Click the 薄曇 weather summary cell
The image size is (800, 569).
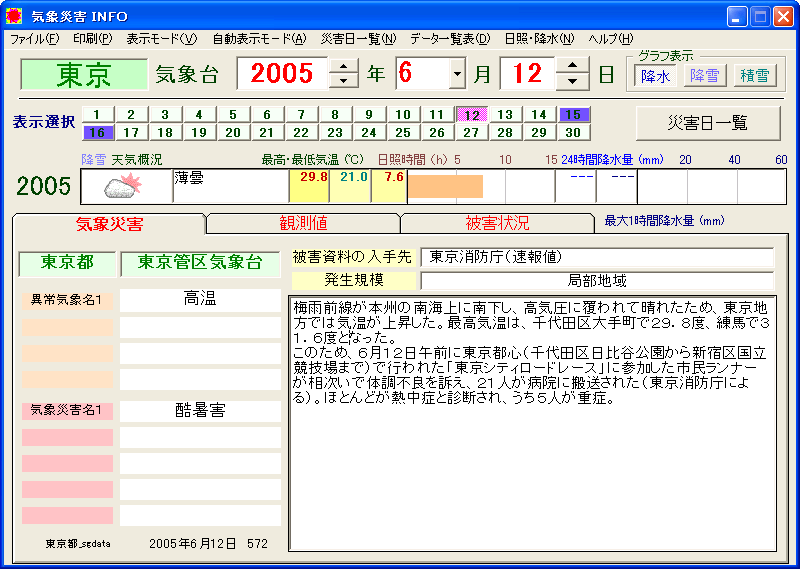click(x=231, y=186)
